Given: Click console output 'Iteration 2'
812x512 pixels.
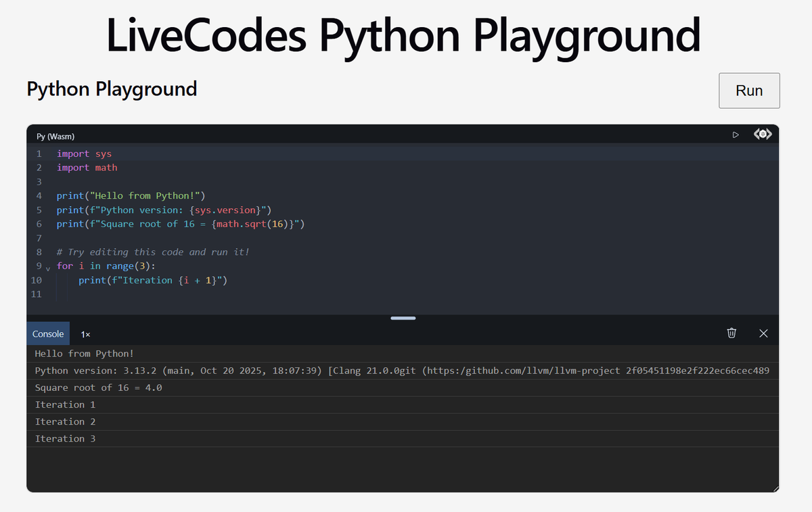Looking at the screenshot, I should coord(65,421).
